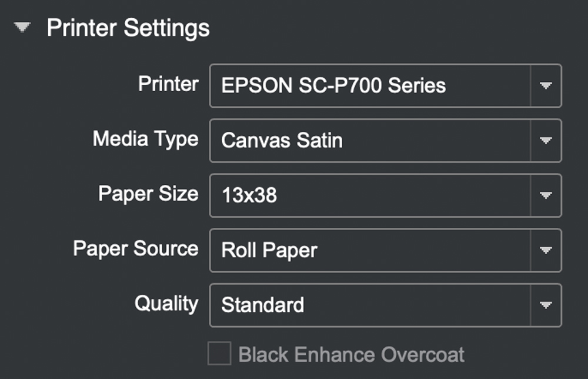Click the Printer field label
The width and height of the screenshot is (588, 379).
(168, 84)
